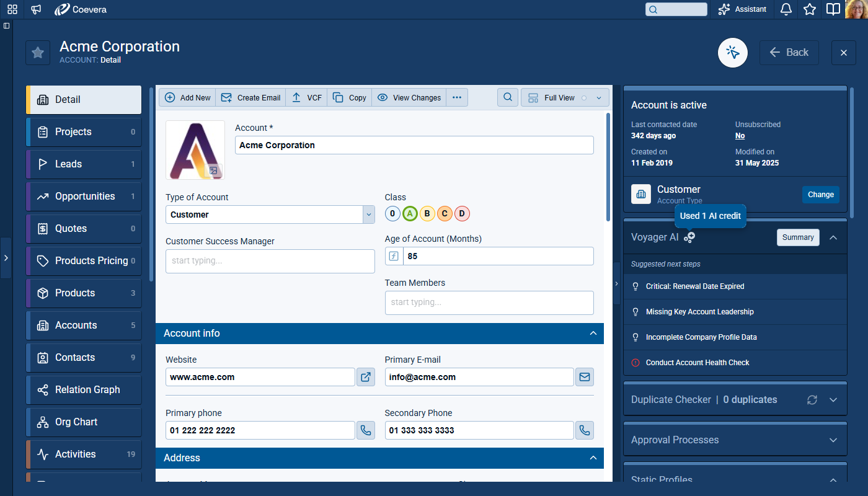
Task: Select class C radio option
Action: point(445,214)
